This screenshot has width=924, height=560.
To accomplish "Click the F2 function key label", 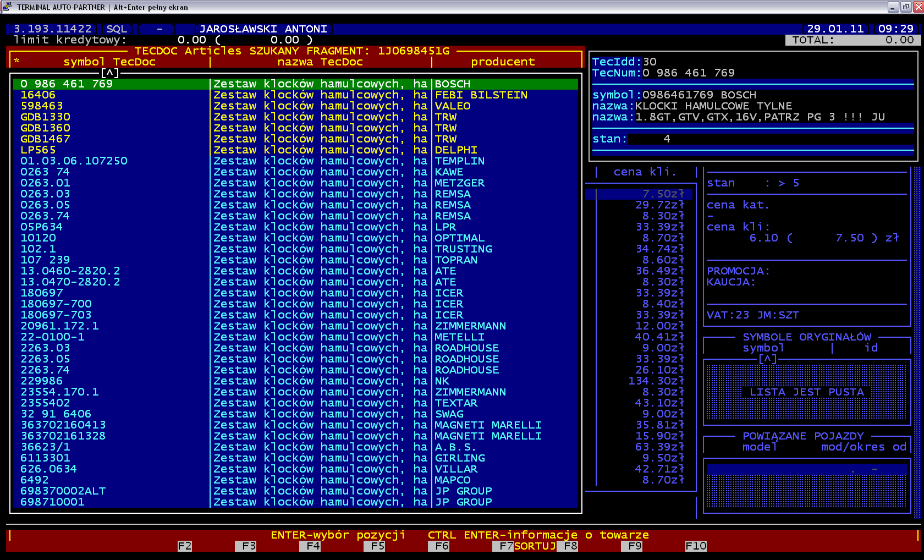I will [x=185, y=546].
